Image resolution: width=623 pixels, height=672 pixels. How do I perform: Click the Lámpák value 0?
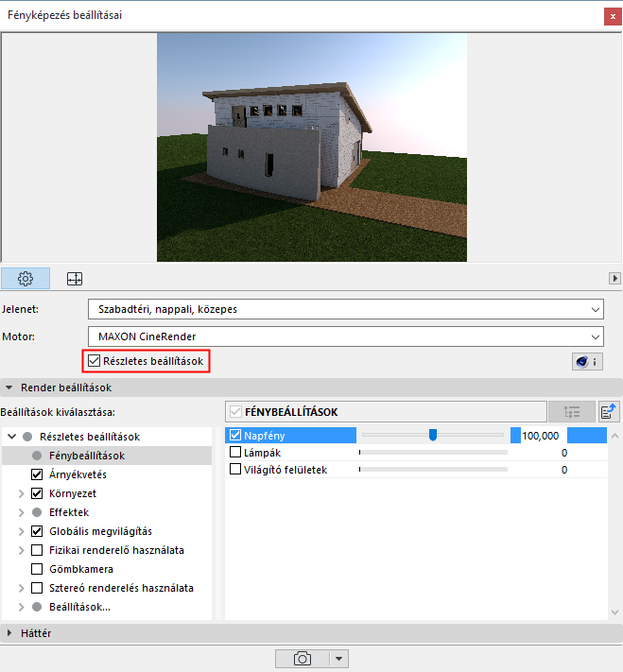[564, 453]
